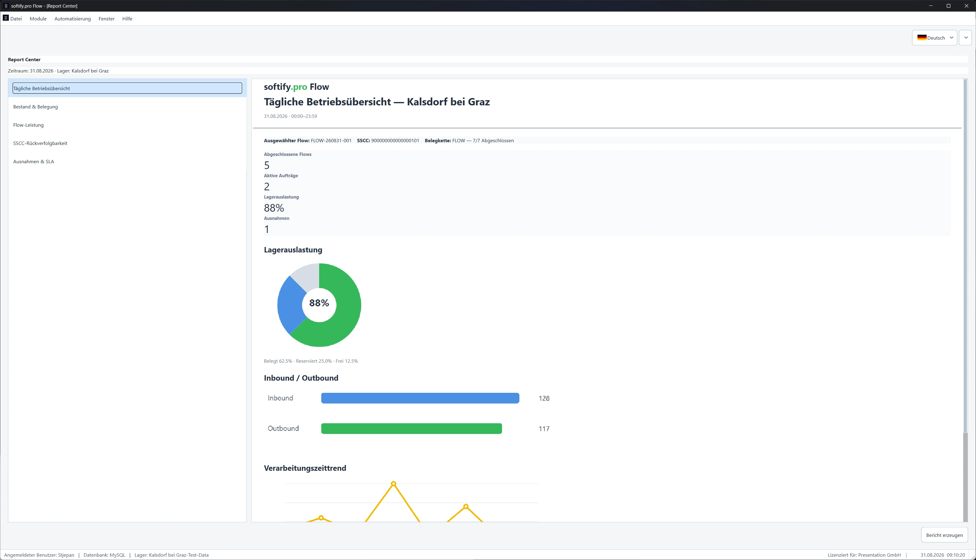Click the German flag icon
This screenshot has height=560, width=976.
tap(922, 38)
